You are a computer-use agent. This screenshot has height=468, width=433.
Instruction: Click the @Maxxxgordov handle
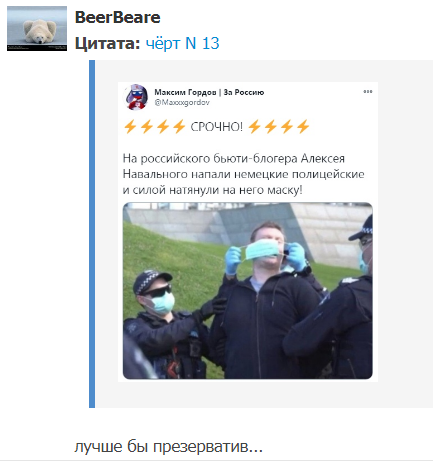(x=182, y=103)
